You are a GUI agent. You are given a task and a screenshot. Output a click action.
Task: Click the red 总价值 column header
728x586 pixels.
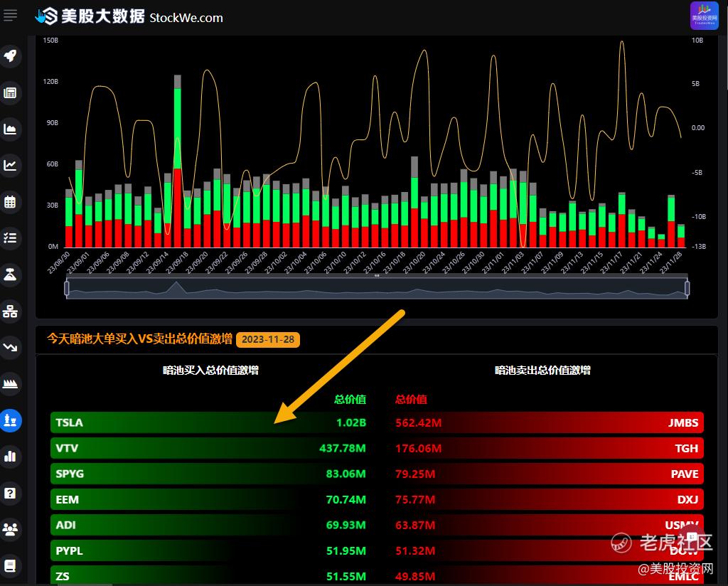411,400
